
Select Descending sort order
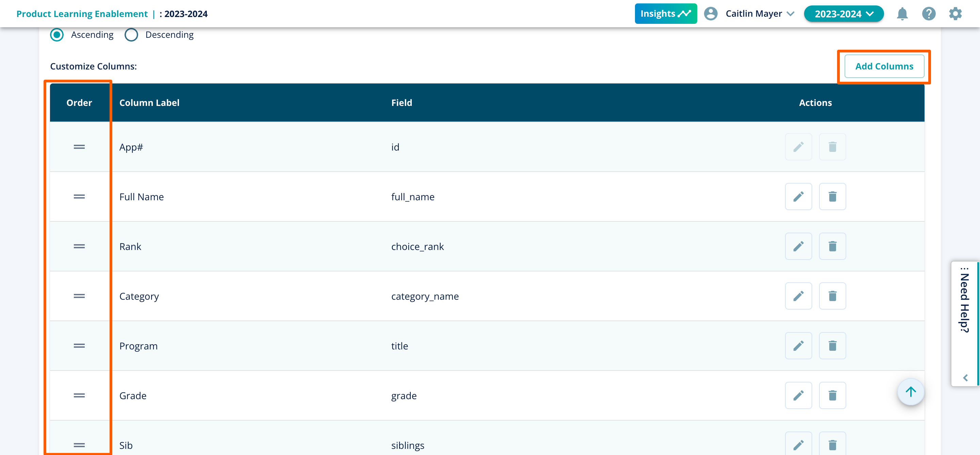point(131,35)
